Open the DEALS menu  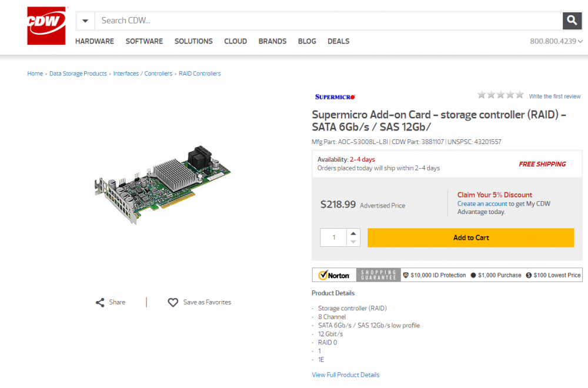tap(338, 41)
